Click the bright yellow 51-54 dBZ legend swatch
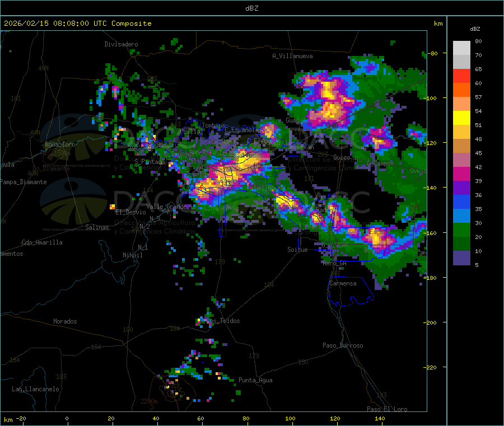 [461, 118]
